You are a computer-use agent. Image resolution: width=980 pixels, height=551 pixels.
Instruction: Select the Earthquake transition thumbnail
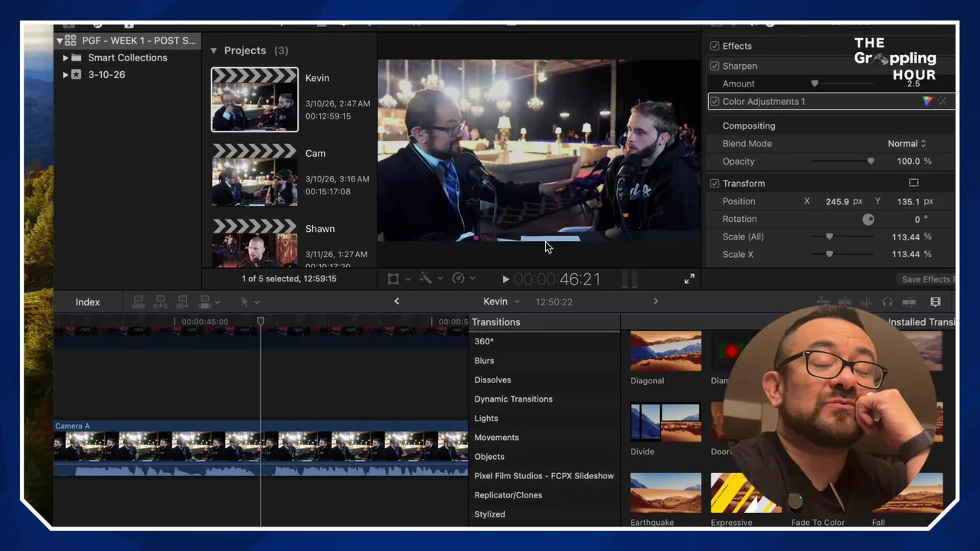pos(665,494)
